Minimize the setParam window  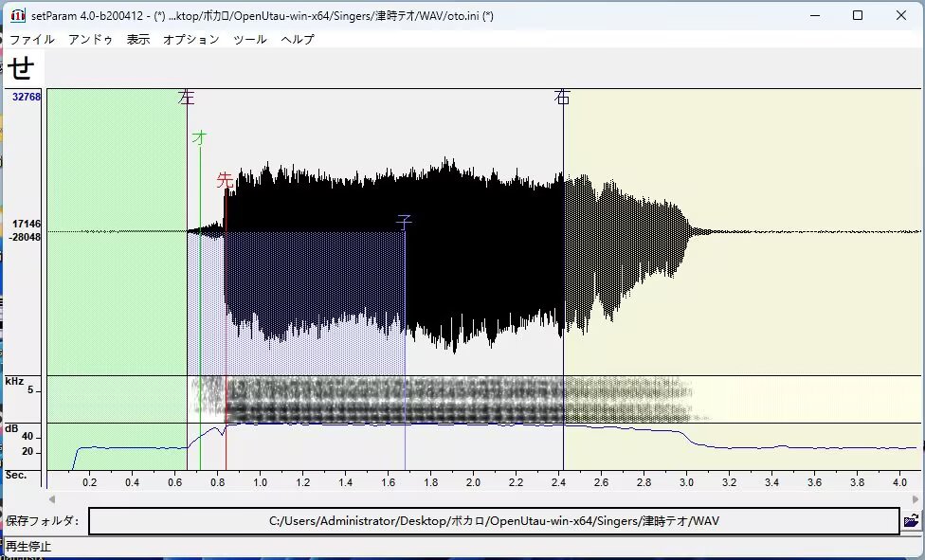pyautogui.click(x=815, y=15)
